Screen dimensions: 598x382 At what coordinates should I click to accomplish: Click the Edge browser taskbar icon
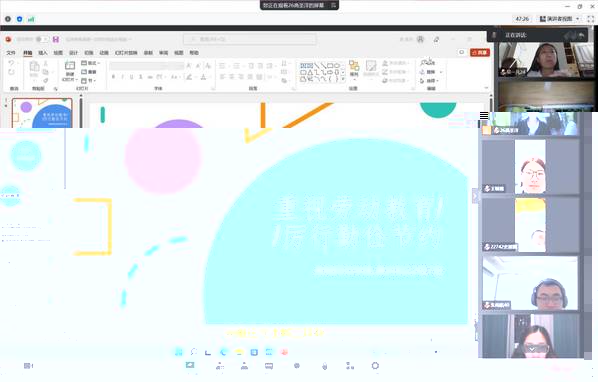[x=223, y=352]
